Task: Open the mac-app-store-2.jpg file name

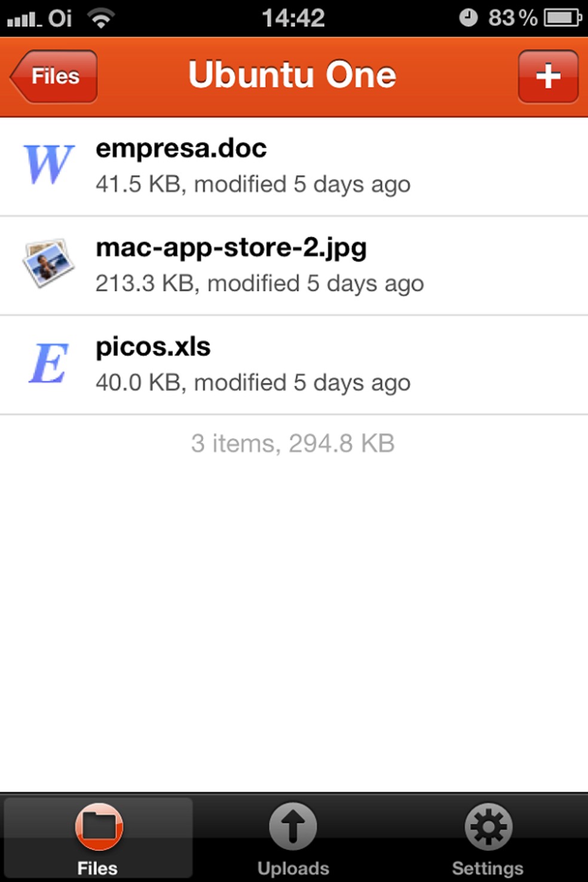Action: [x=231, y=247]
